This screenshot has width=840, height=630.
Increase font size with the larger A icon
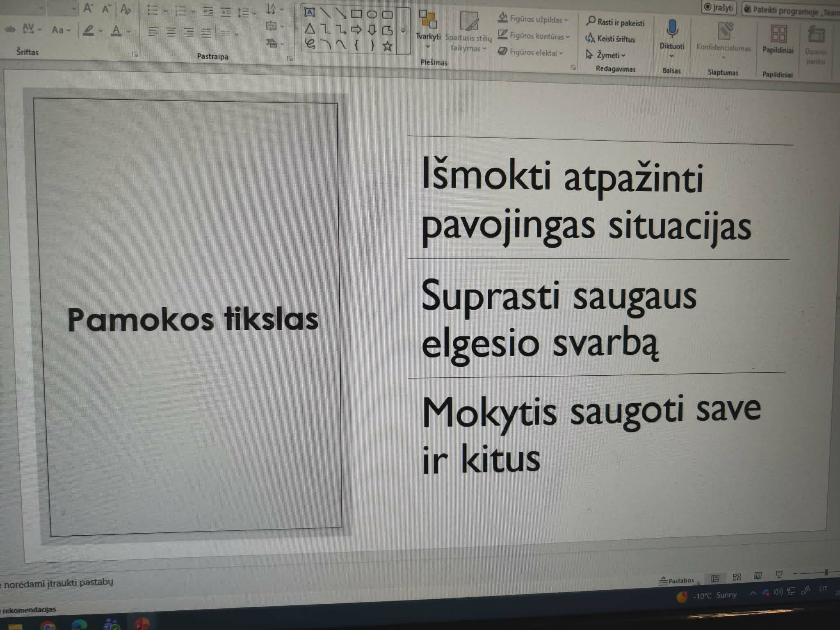coord(88,8)
